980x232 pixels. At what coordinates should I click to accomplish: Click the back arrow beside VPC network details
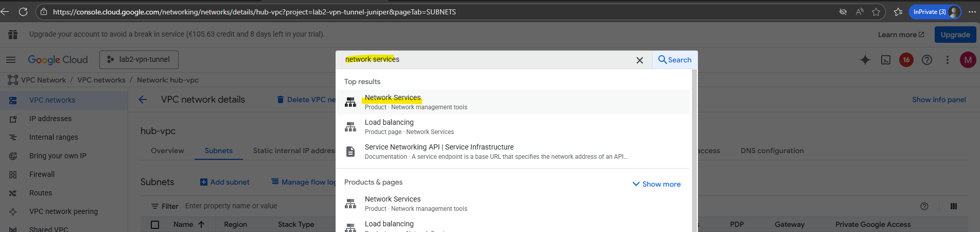click(143, 100)
